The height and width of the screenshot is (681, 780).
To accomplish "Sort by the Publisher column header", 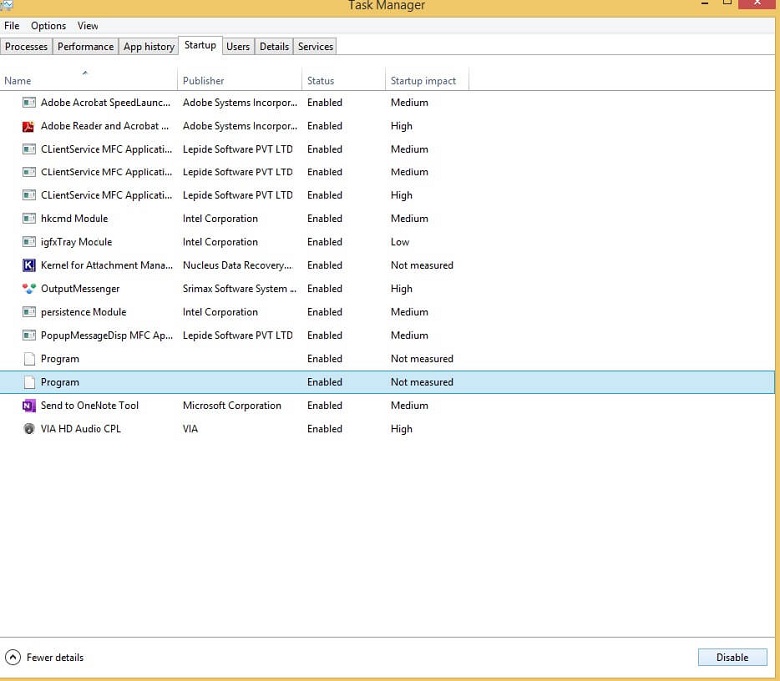I will coord(240,80).
